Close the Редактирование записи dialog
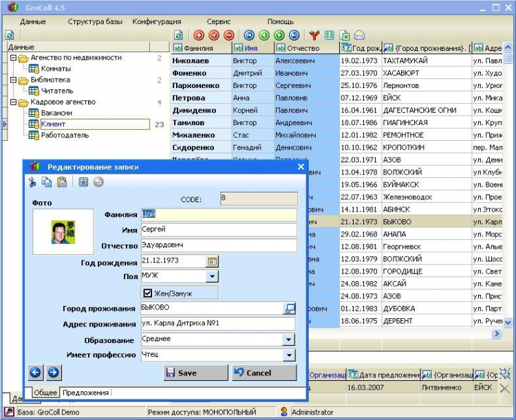 point(301,167)
